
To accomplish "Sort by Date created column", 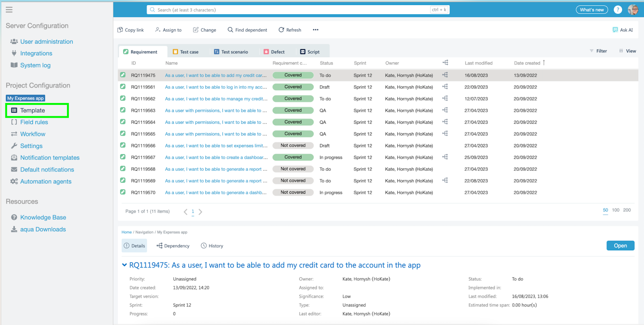I will tap(527, 63).
